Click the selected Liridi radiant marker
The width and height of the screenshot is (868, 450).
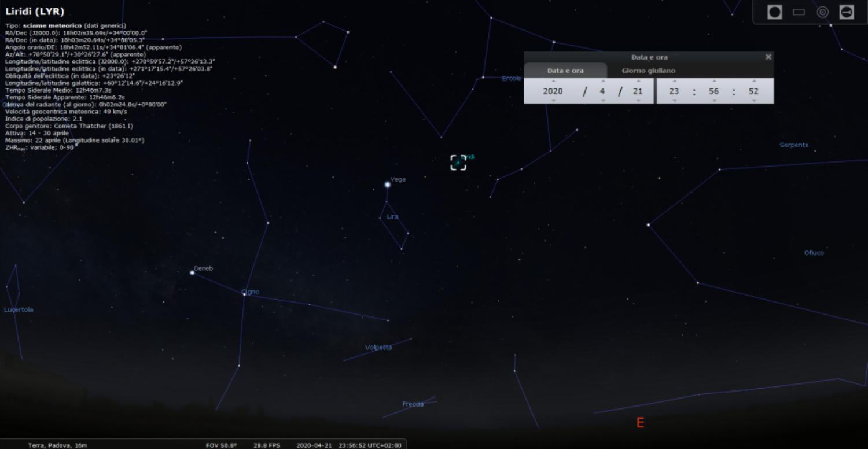(458, 163)
